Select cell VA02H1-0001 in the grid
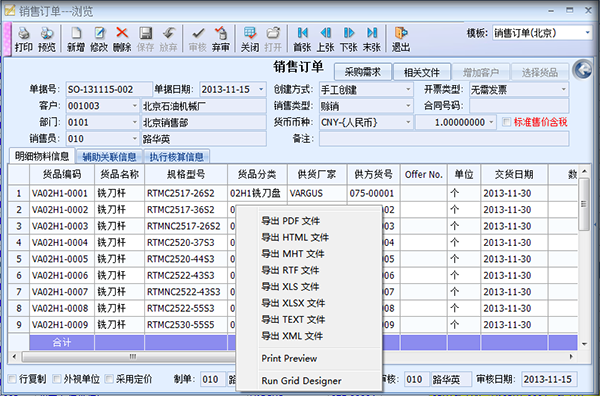Screen dimensions: 600x396 62,194
